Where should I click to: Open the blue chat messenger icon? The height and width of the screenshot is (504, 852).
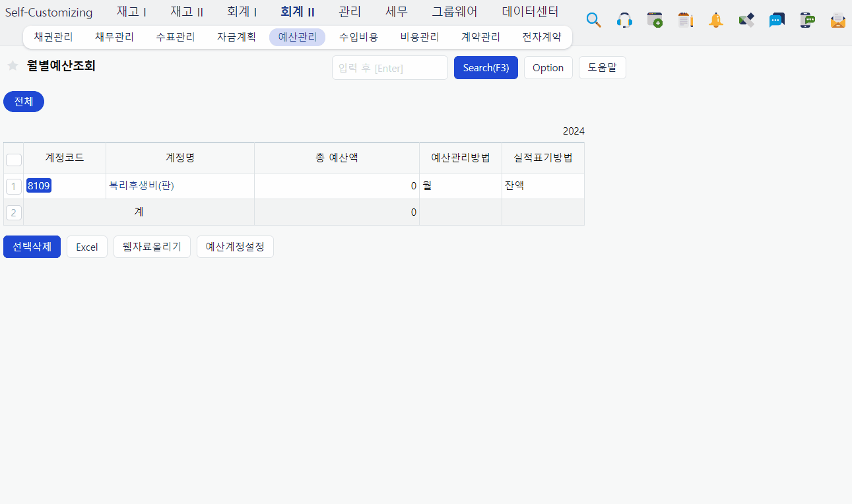[777, 20]
